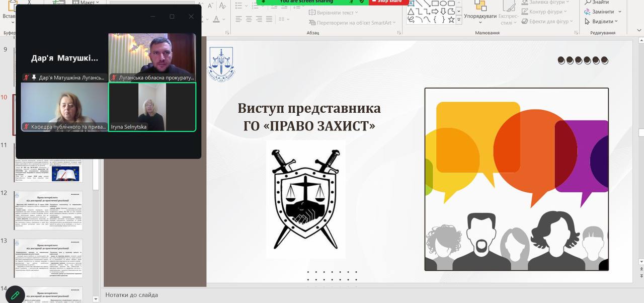Pick the triangle shape in gallery
644x303 pixels.
pos(411,12)
